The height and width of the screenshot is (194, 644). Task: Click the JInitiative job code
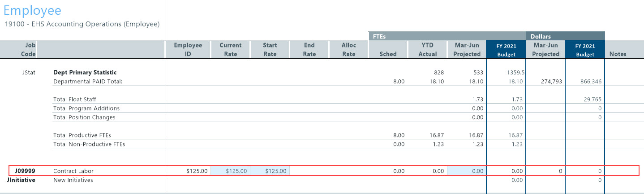[x=21, y=180]
